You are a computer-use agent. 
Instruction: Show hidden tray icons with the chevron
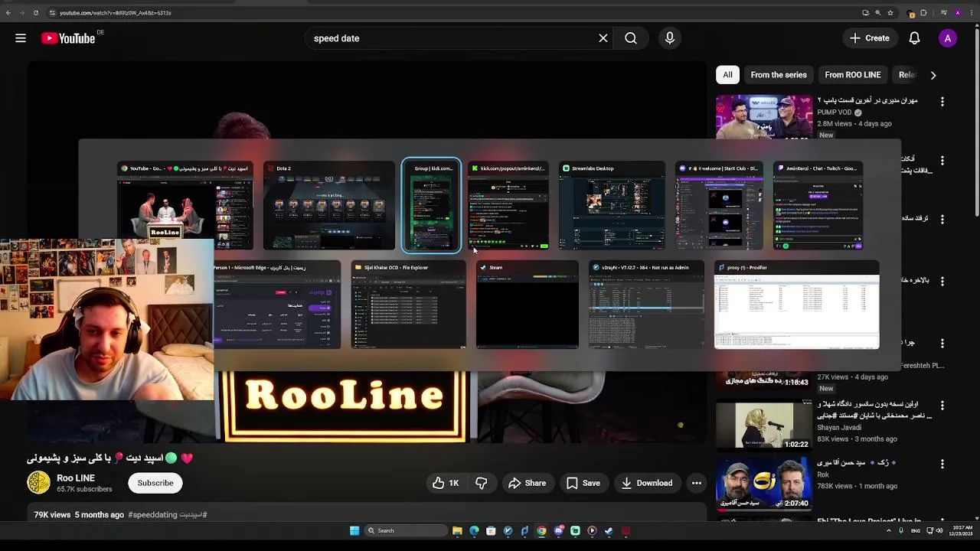click(x=889, y=530)
